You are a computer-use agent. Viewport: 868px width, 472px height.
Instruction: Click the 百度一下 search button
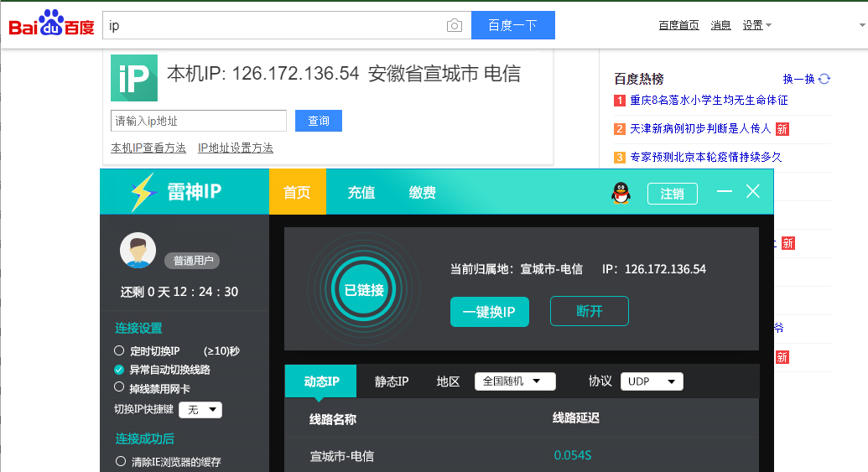(x=512, y=25)
